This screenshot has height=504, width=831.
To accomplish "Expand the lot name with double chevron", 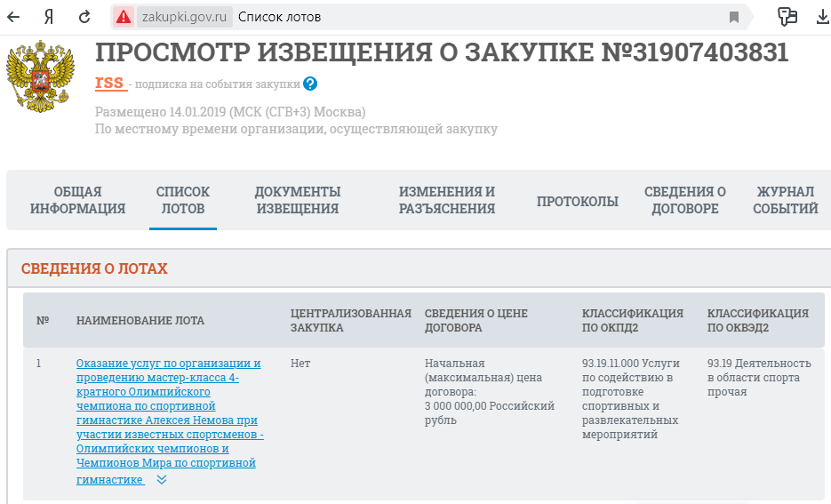I will 162,480.
